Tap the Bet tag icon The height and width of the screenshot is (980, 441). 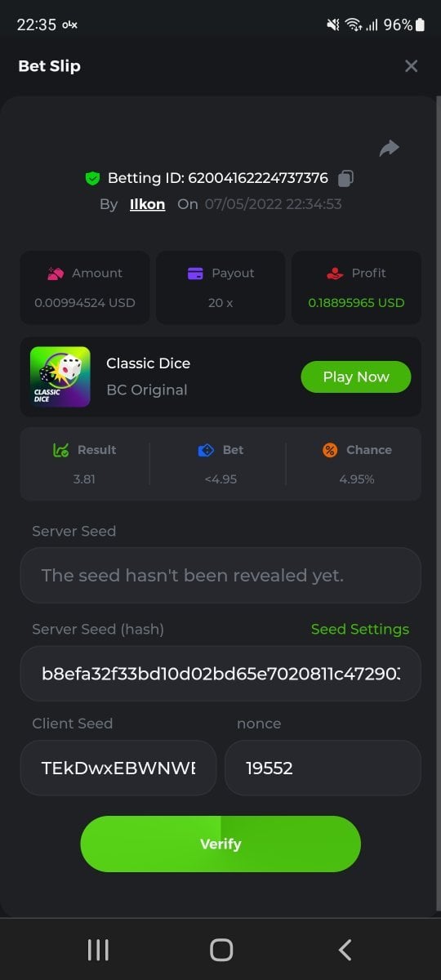tap(206, 450)
